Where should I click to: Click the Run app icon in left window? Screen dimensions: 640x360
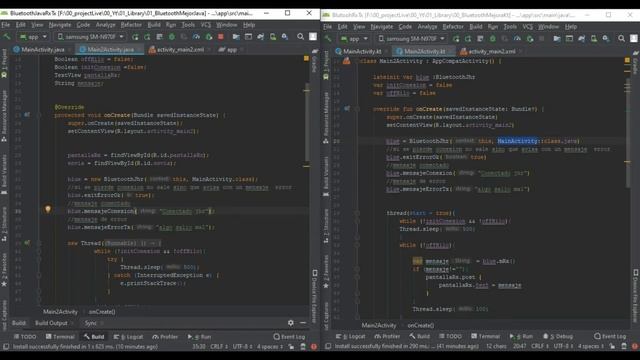point(135,37)
